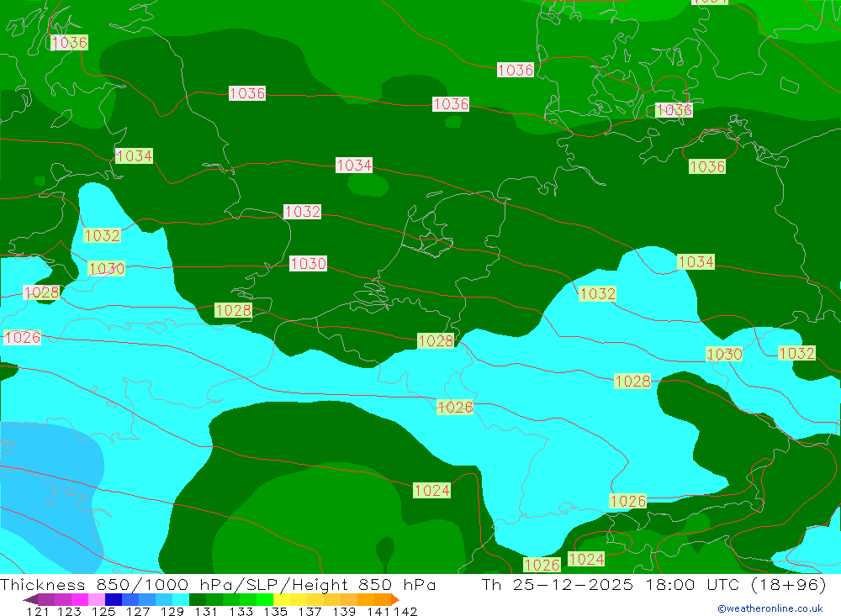Click the 'Th 25-12-2025 18:00 UTC (18+96)' timestamp
This screenshot has width=841, height=616.
(653, 584)
